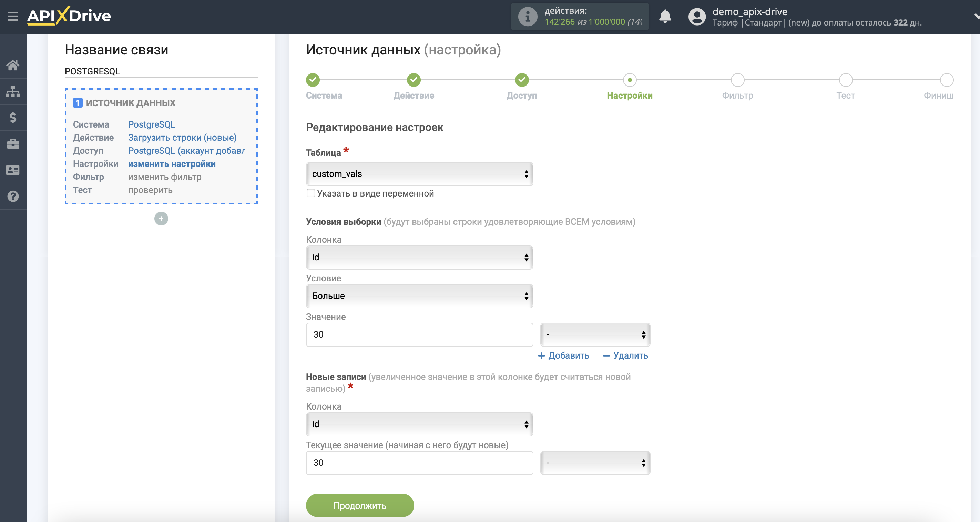Viewport: 980px width, 522px height.
Task: Open the contact card sidebar icon
Action: point(13,170)
